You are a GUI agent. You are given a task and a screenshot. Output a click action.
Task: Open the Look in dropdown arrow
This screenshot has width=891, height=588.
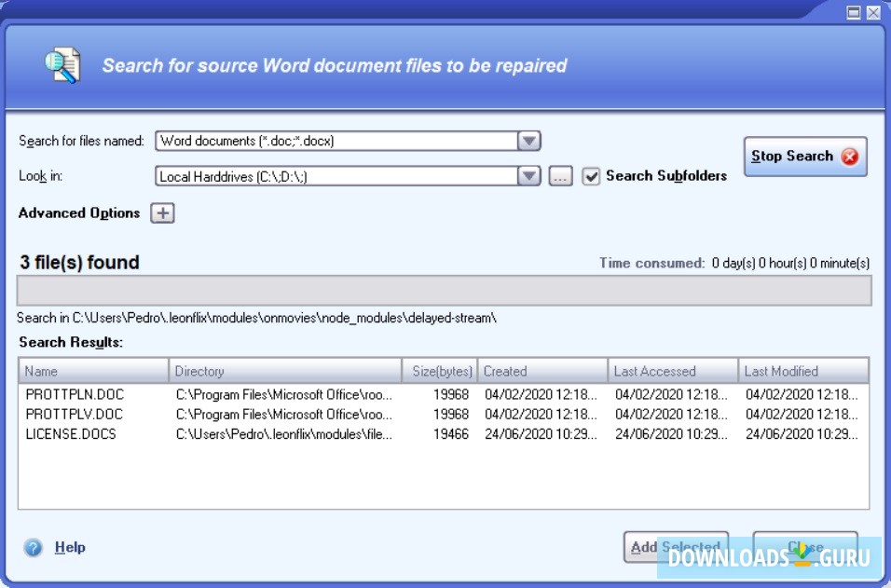tap(529, 176)
